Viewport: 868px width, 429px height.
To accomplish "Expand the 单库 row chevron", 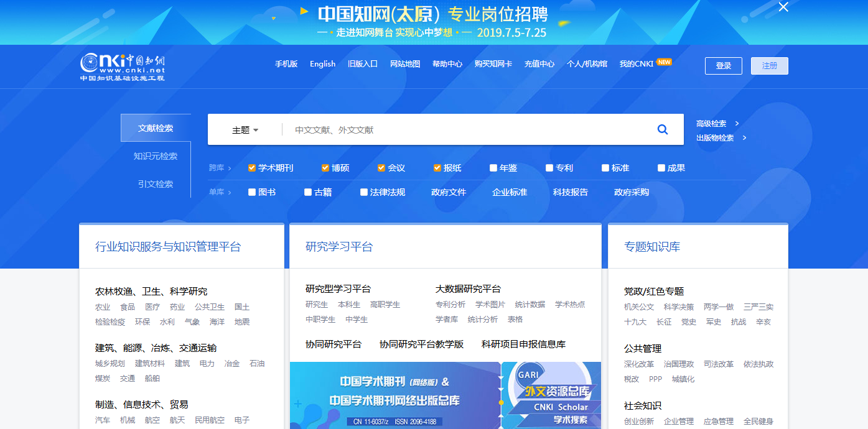I will 230,193.
